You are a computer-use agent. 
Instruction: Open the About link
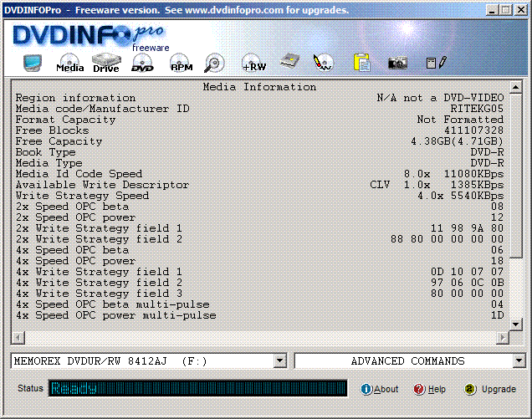(386, 389)
